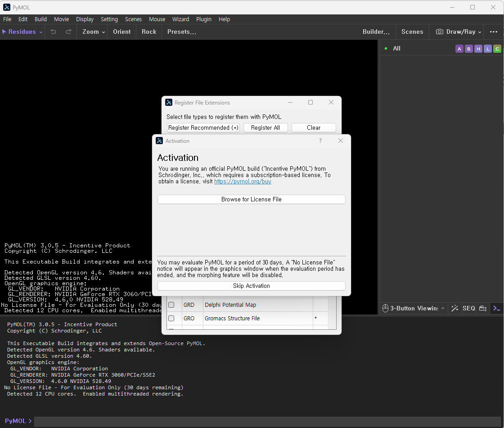Click the Gromacs Structure File row text
The height and width of the screenshot is (428, 504).
(x=232, y=318)
